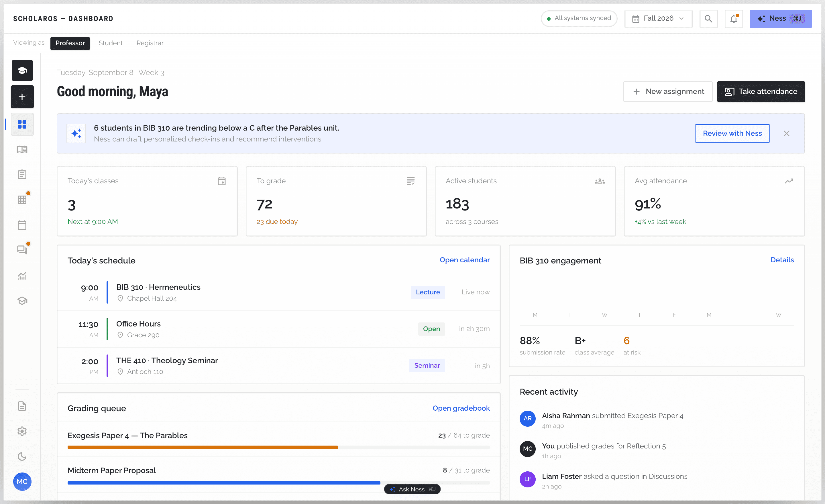Open the MC profile avatar in sidebar

coord(22,482)
